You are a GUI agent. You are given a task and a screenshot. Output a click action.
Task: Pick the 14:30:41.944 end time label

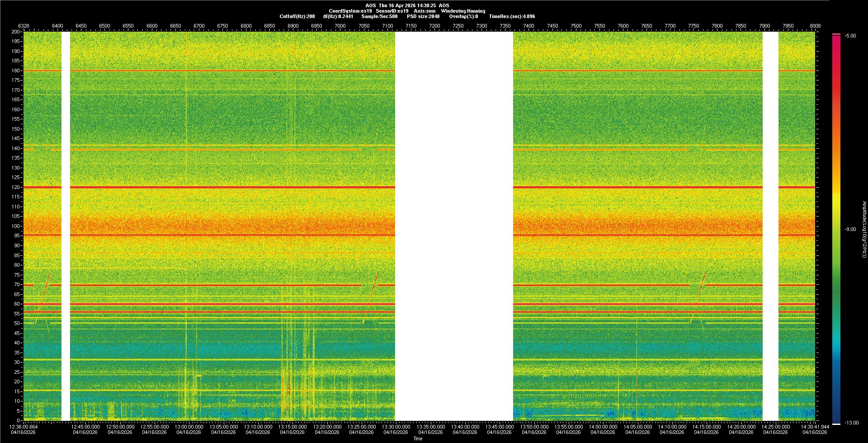[x=814, y=427]
